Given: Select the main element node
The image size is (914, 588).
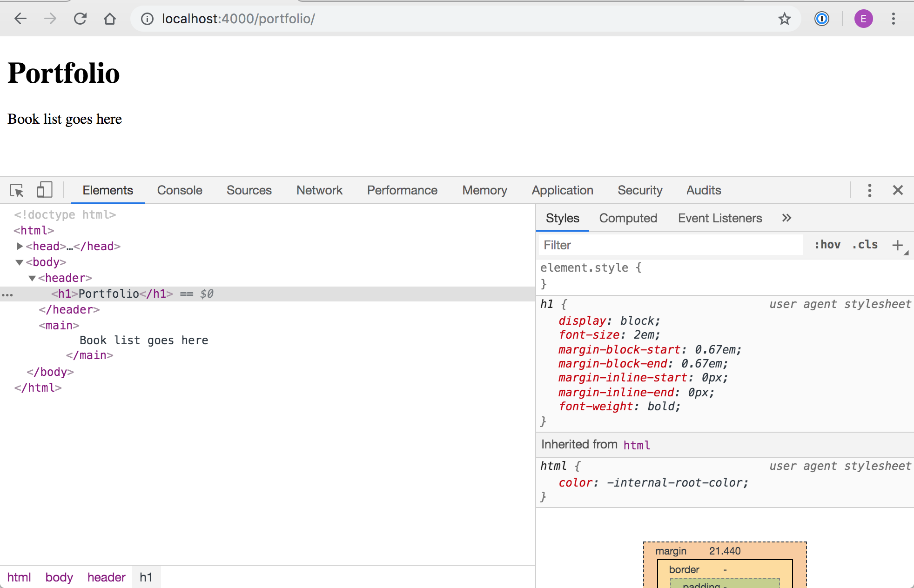Looking at the screenshot, I should click(x=59, y=326).
